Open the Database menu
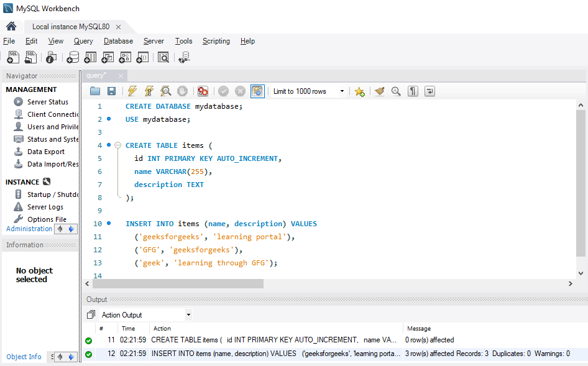The image size is (588, 366). [118, 41]
